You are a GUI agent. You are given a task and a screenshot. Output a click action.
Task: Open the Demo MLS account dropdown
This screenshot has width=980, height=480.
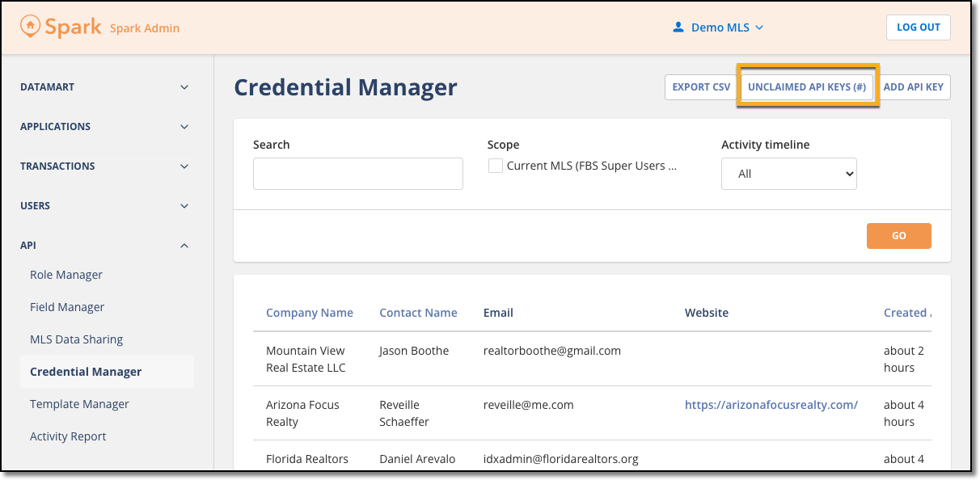pos(719,27)
